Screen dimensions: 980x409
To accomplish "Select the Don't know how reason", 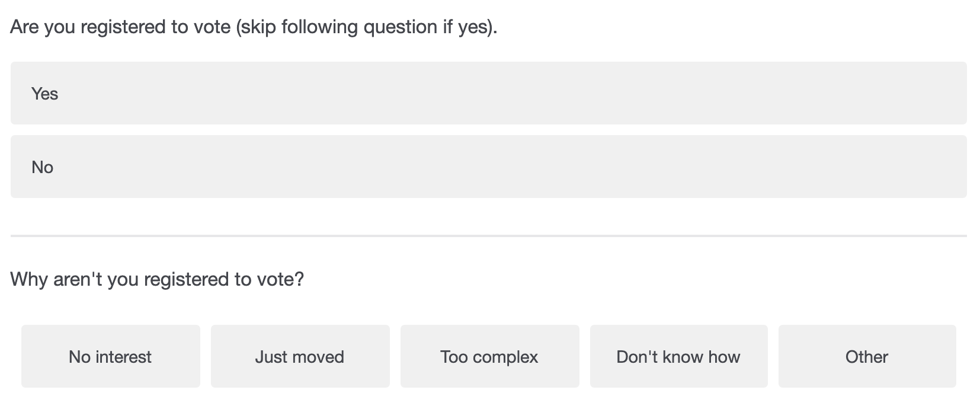I will [678, 356].
